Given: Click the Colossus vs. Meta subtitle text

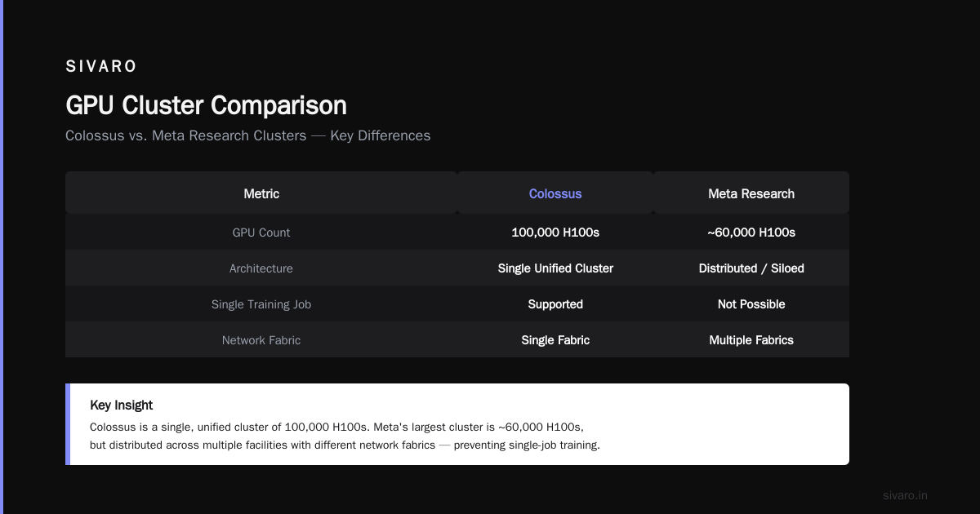Looking at the screenshot, I should click(248, 135).
